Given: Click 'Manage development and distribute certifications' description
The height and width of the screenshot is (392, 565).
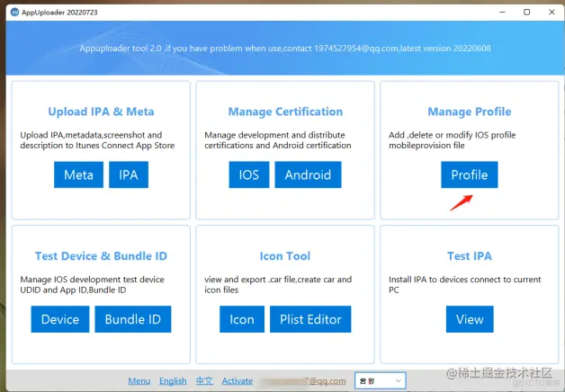Looking at the screenshot, I should click(x=278, y=140).
